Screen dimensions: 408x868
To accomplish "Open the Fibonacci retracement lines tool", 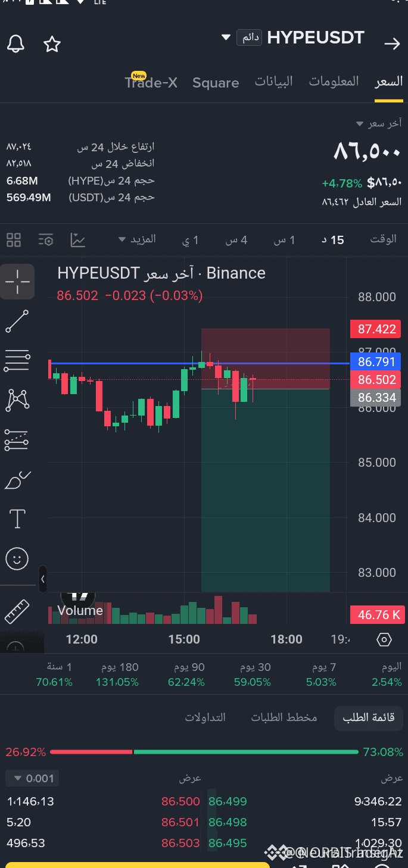I will point(17,360).
